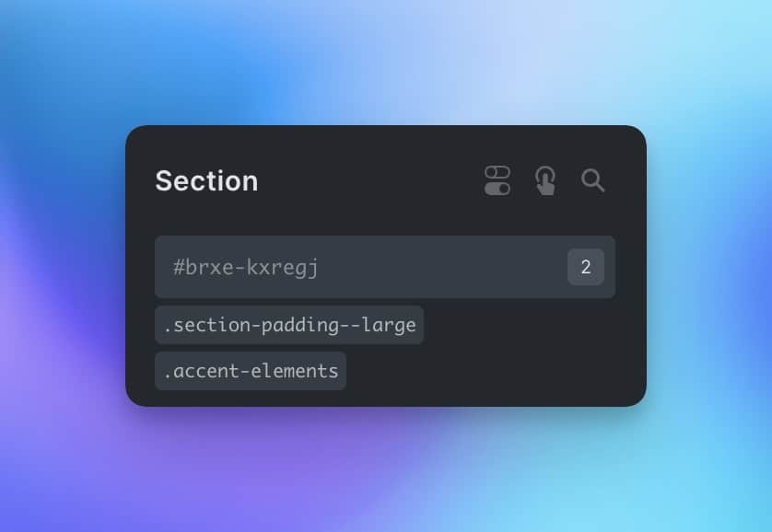Viewport: 772px width, 532px height.
Task: Click the number 2 badge in ID field
Action: (585, 267)
